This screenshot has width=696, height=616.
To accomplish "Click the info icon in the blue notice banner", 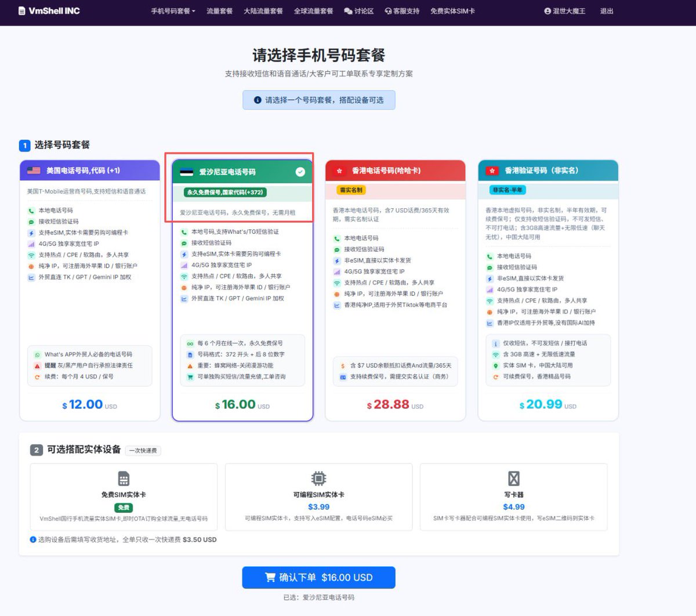I will pos(258,100).
